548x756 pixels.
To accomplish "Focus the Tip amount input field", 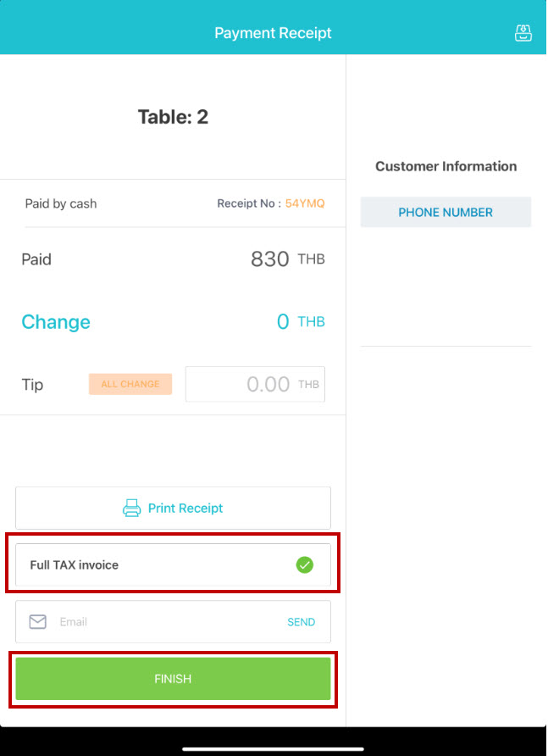I will pos(246,385).
